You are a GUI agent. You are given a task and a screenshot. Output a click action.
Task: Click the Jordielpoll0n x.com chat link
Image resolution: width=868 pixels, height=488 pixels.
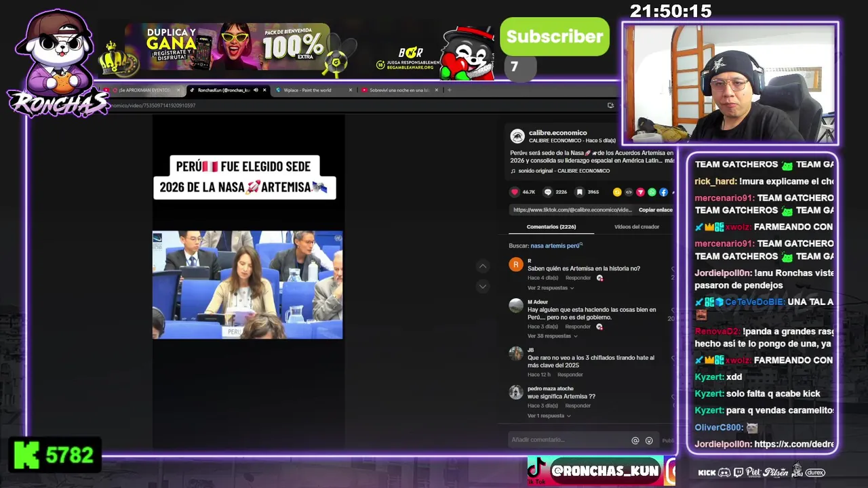coord(793,444)
